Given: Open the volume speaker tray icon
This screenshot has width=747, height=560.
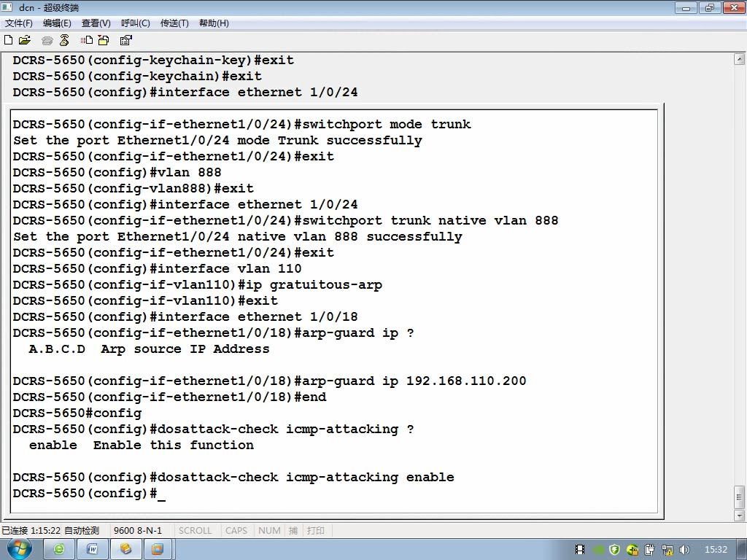Looking at the screenshot, I should tap(684, 550).
